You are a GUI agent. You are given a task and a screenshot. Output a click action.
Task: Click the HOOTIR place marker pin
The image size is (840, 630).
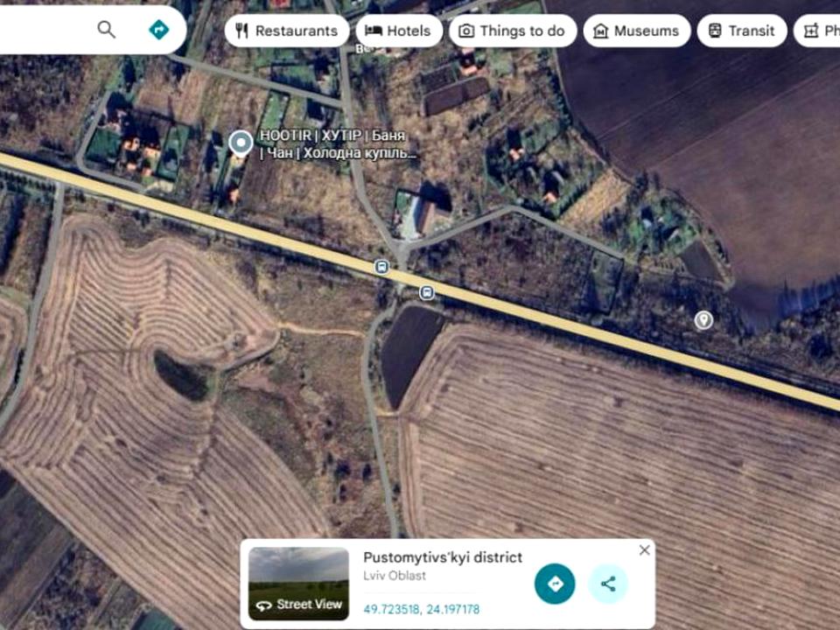[x=241, y=143]
